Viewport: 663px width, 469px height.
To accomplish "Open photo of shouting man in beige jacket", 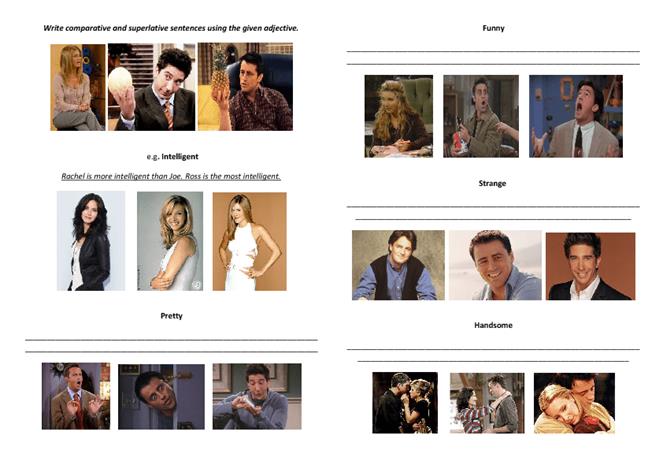I will coord(576,116).
